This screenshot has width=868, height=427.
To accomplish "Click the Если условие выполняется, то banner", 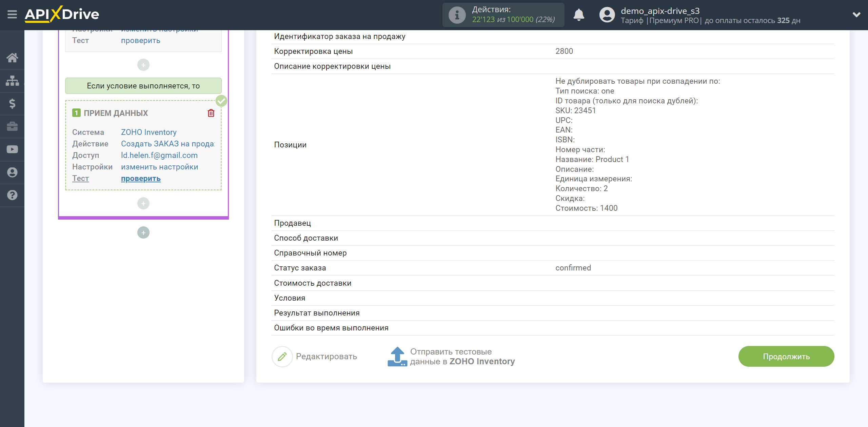I will click(143, 86).
